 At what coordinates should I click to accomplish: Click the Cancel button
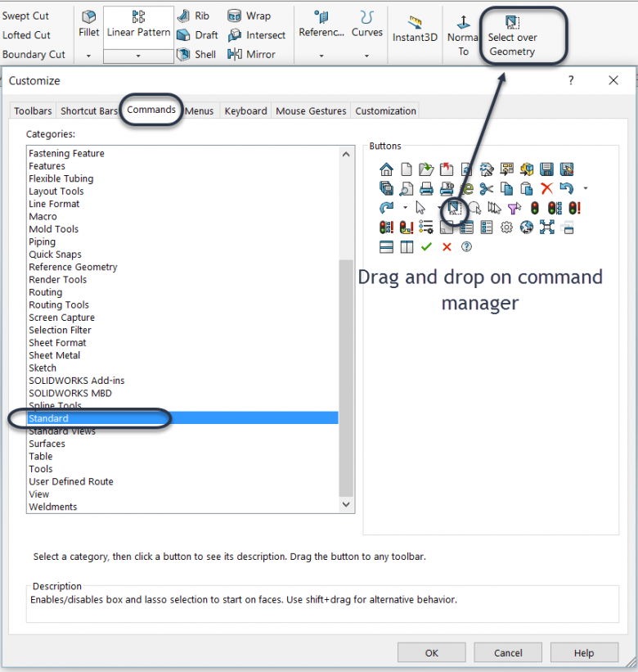click(508, 652)
